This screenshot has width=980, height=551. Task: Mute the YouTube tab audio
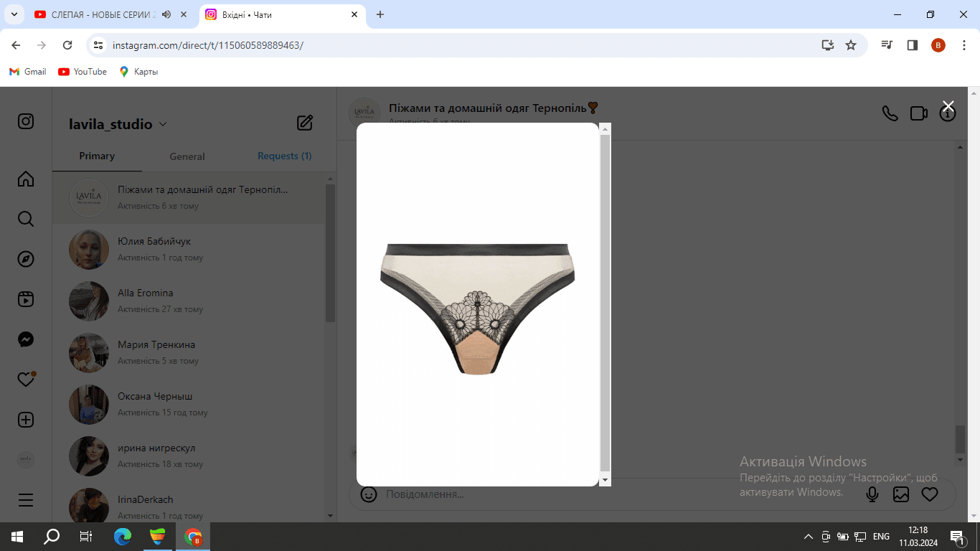coord(166,14)
